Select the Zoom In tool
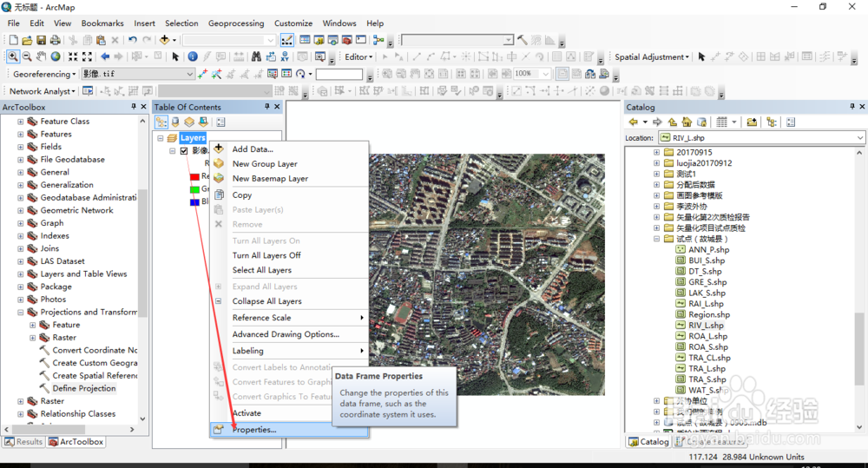 pyautogui.click(x=13, y=56)
